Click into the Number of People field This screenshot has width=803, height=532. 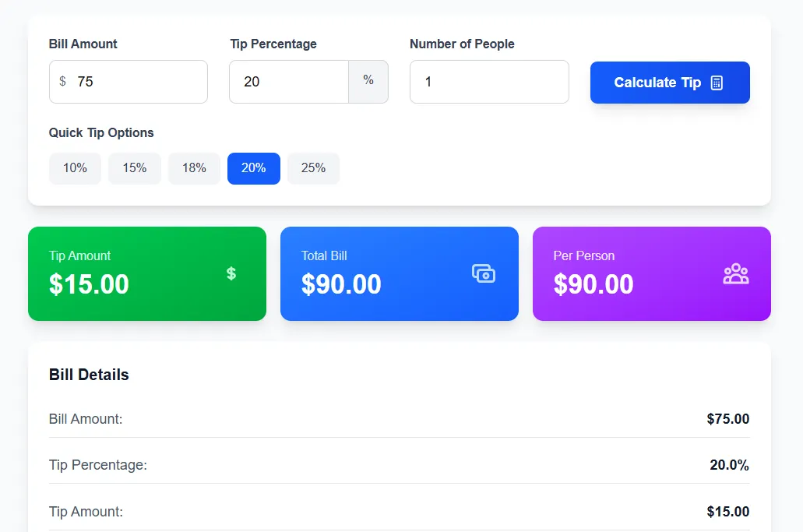pyautogui.click(x=489, y=82)
